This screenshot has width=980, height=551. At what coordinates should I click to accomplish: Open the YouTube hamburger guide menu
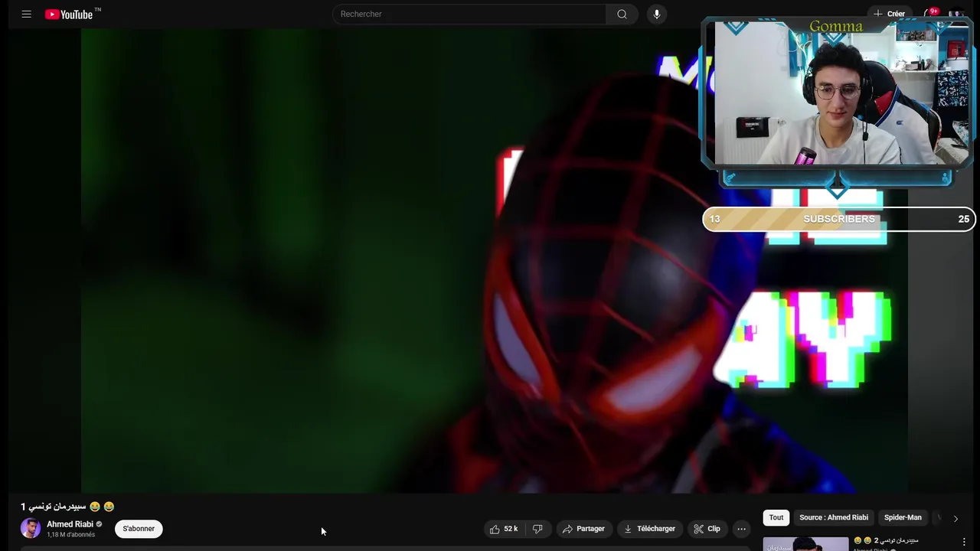pos(27,14)
